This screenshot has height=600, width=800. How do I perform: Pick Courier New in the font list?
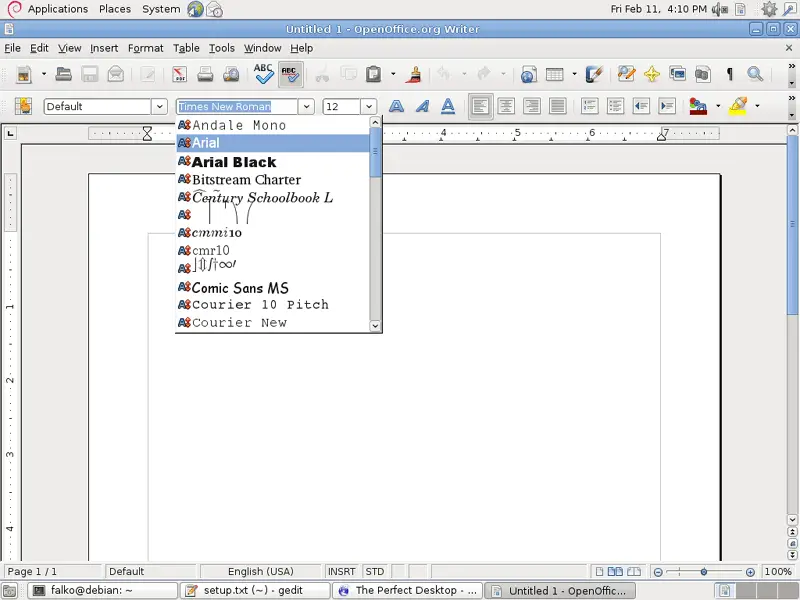[272, 322]
